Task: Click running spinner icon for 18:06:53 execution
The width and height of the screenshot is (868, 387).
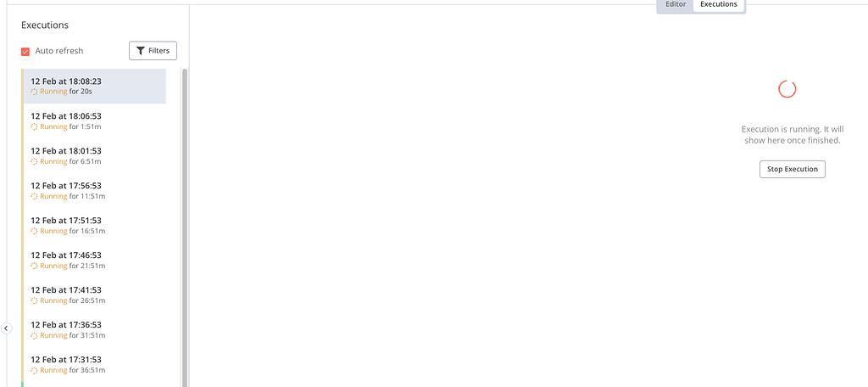Action: coord(35,126)
